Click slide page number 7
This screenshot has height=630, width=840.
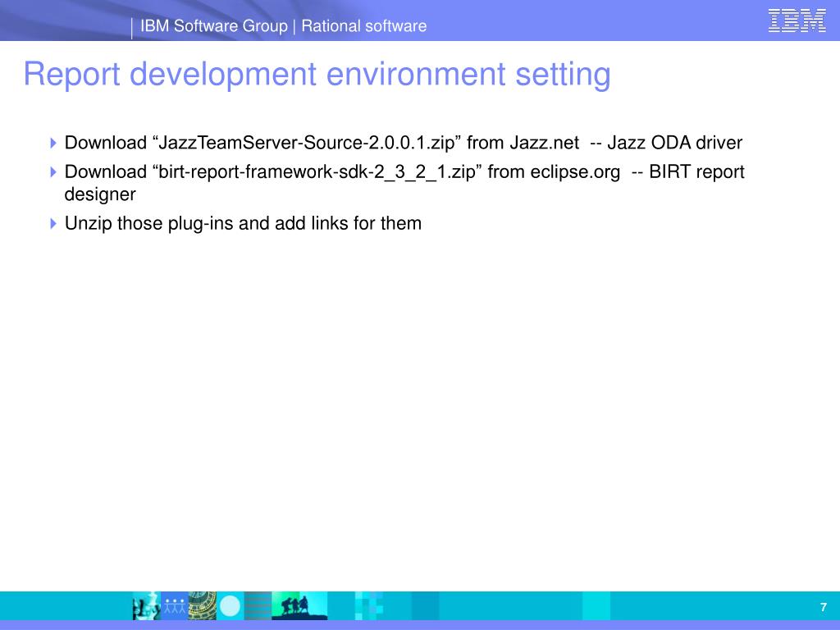tap(824, 607)
